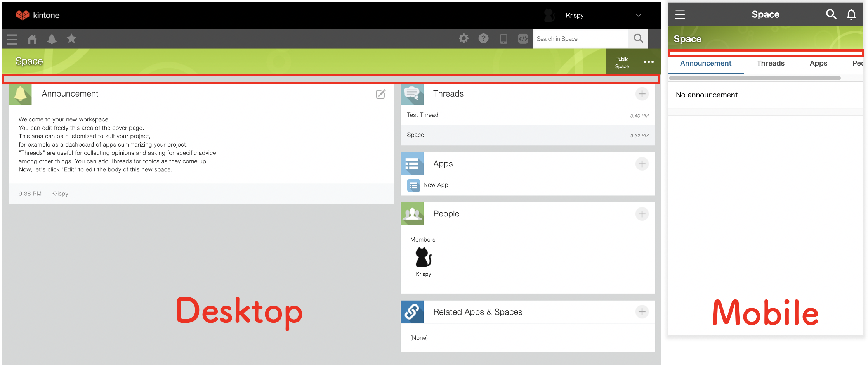Viewport: 868px width, 370px height.
Task: Edit the announcement with the pencil button
Action: 380,94
